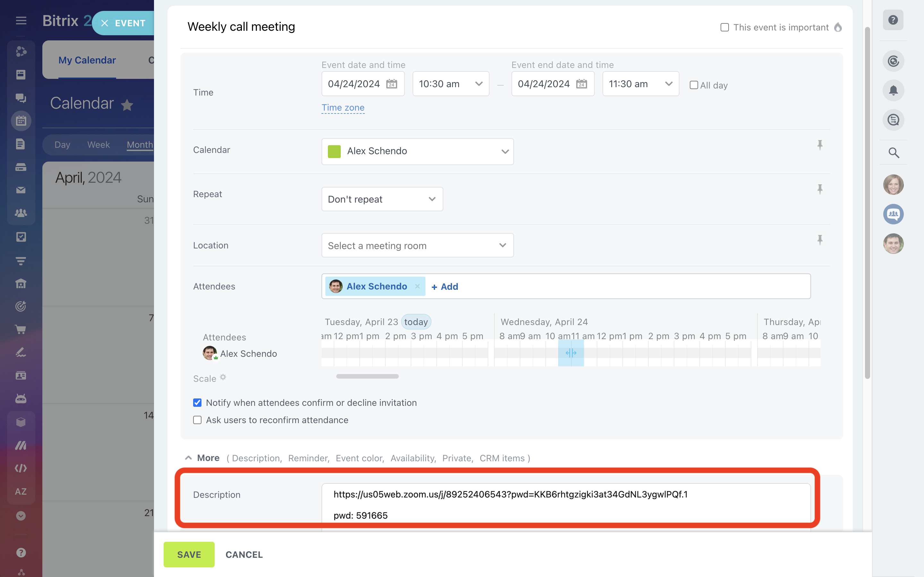Enable the All day checkbox
The image size is (924, 577).
(694, 85)
